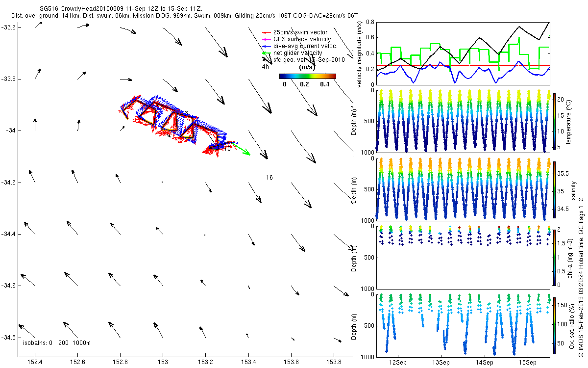Click the chl-a (mg m-3) colorbar
Viewport: 588px width, 368px height.
[x=555, y=257]
